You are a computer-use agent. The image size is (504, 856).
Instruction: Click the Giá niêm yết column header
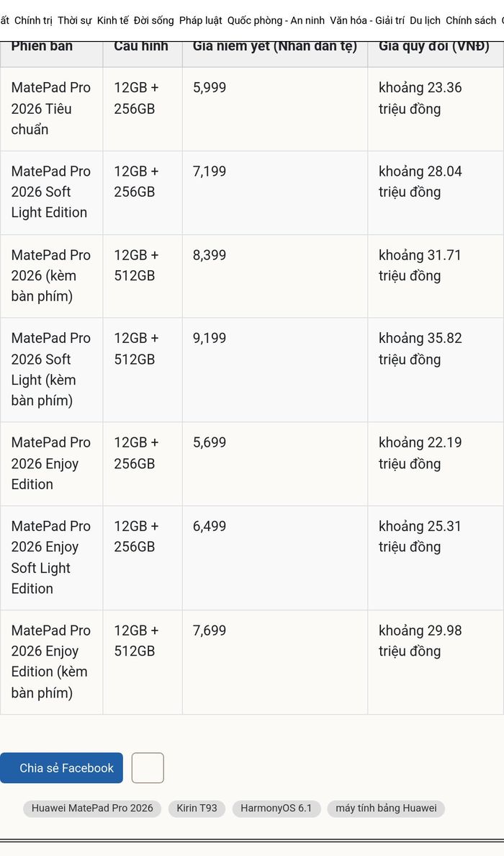(x=275, y=46)
